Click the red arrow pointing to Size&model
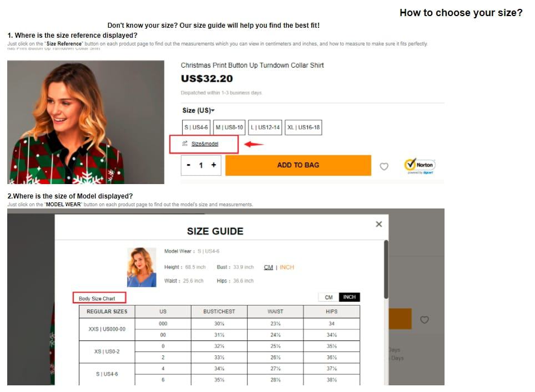 click(254, 144)
